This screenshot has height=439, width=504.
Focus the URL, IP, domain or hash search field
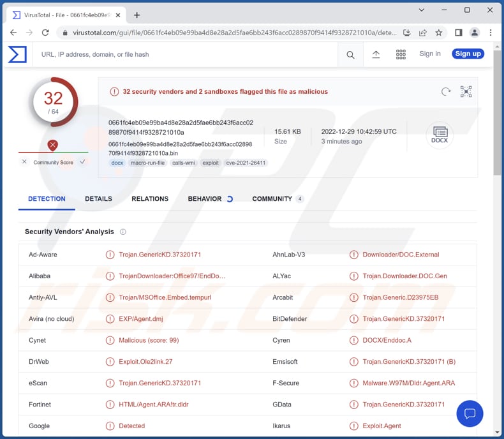[x=185, y=55]
